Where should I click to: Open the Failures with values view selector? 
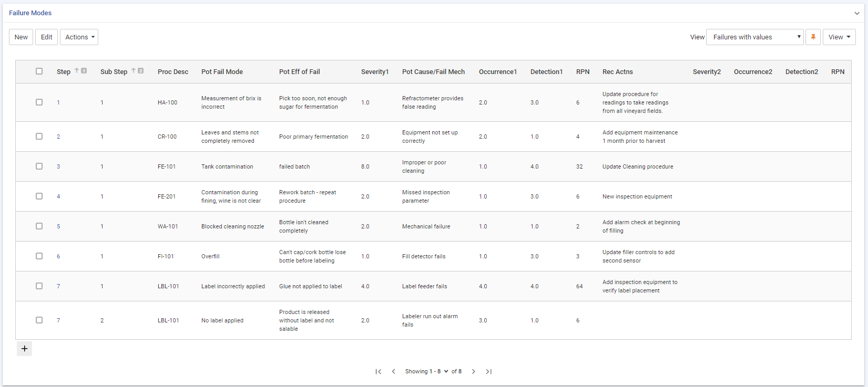[x=754, y=37]
